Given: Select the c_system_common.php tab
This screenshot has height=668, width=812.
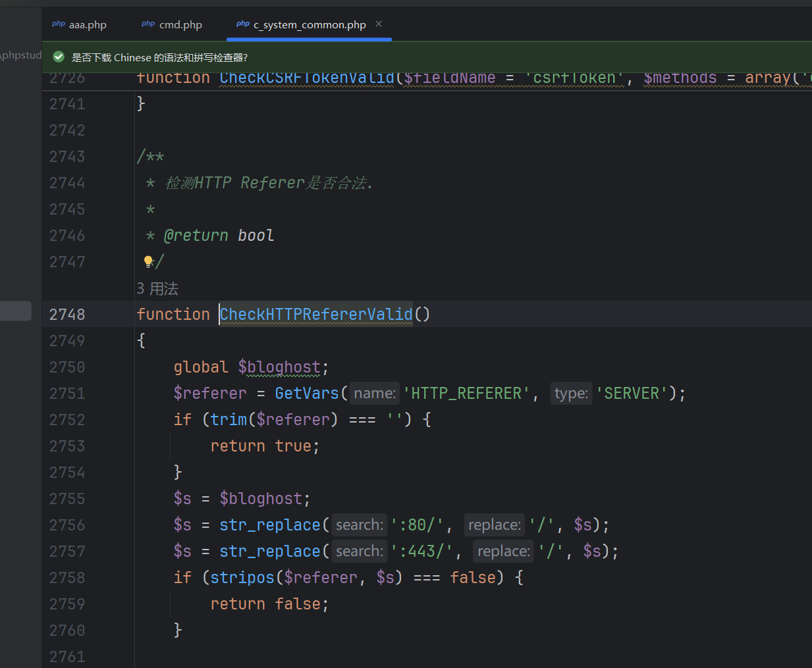Looking at the screenshot, I should pos(310,24).
